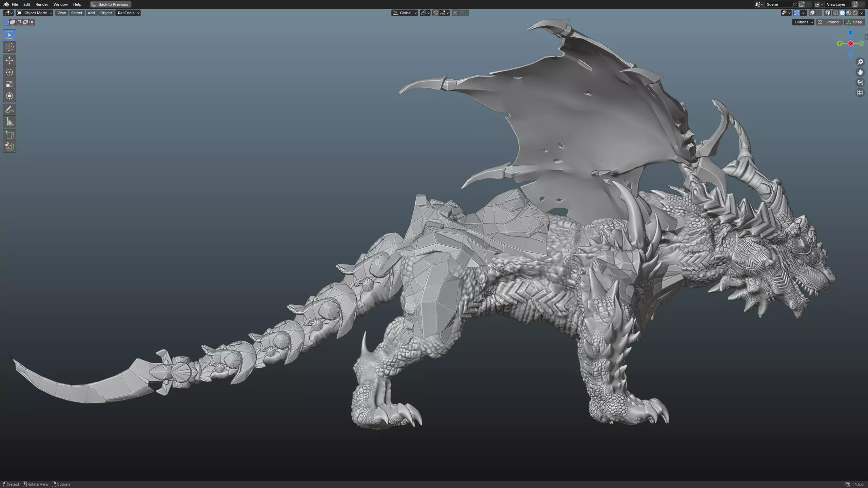Open the Edit menu
The width and height of the screenshot is (868, 488).
tap(26, 4)
